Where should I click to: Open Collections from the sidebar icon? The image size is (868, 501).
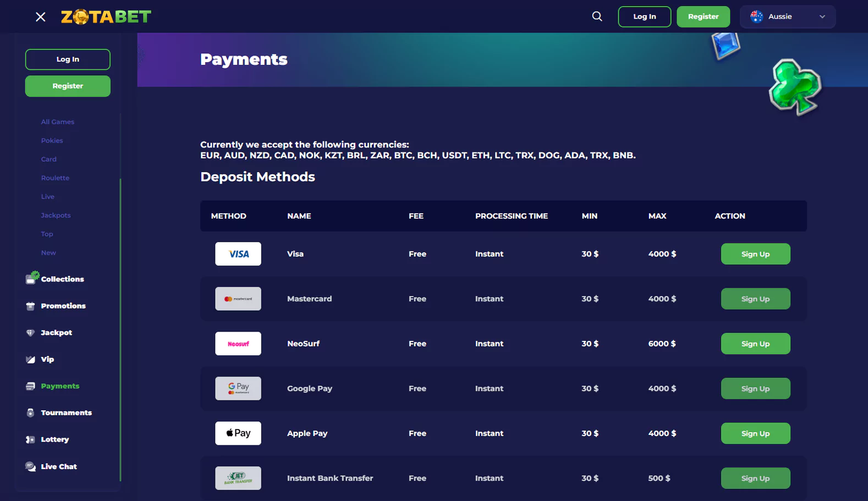point(31,279)
